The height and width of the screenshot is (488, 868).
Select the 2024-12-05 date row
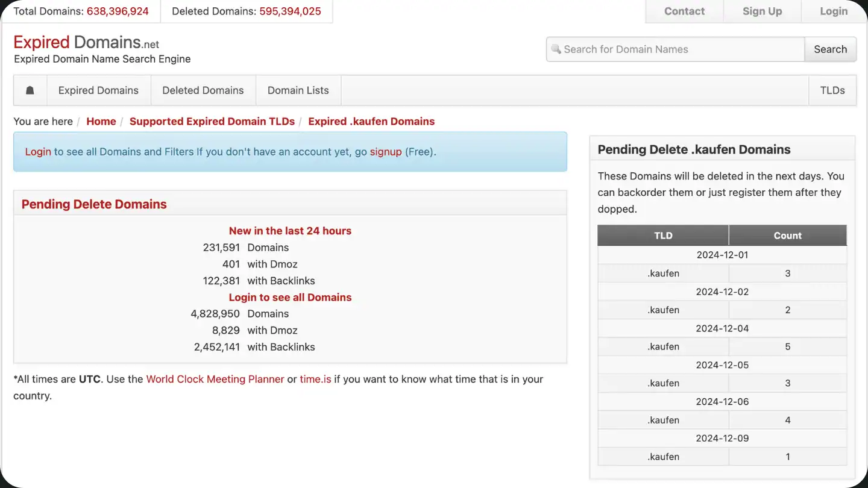(722, 365)
